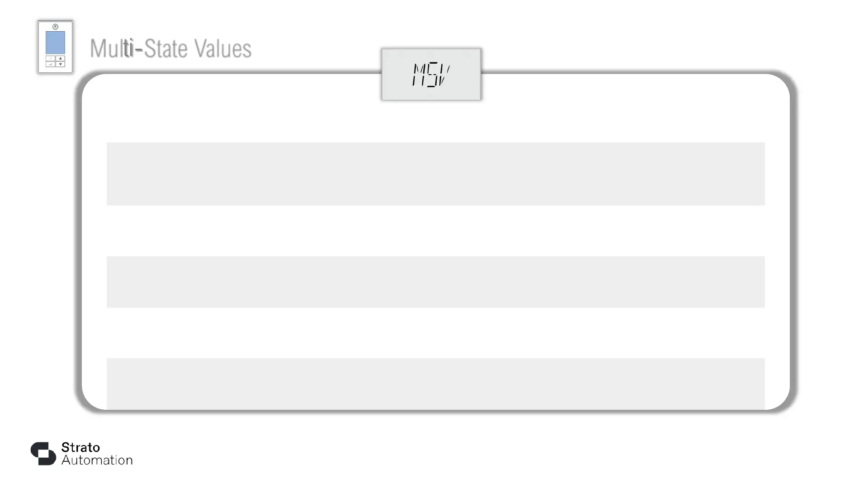Image resolution: width=868 pixels, height=488 pixels.
Task: Select the bottom gray row in the panel
Action: [435, 383]
